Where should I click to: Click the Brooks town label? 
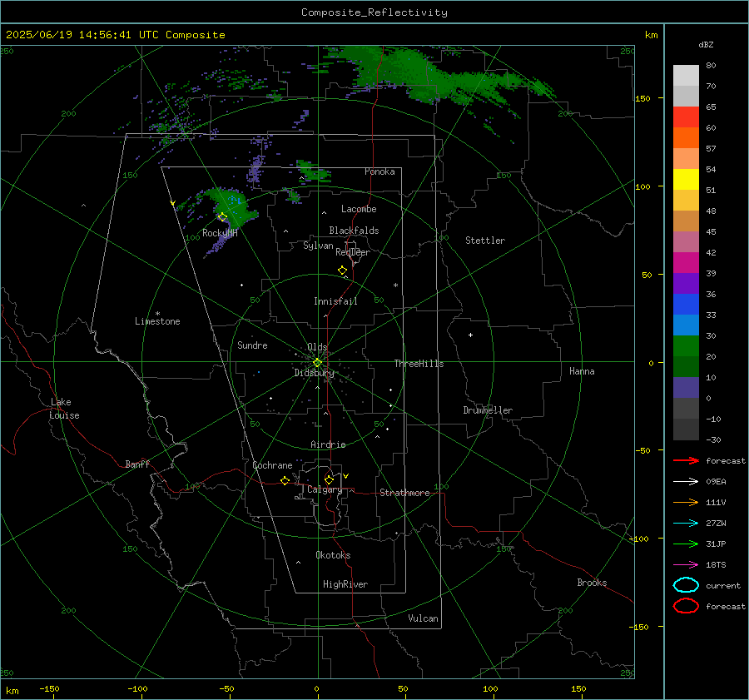(592, 583)
